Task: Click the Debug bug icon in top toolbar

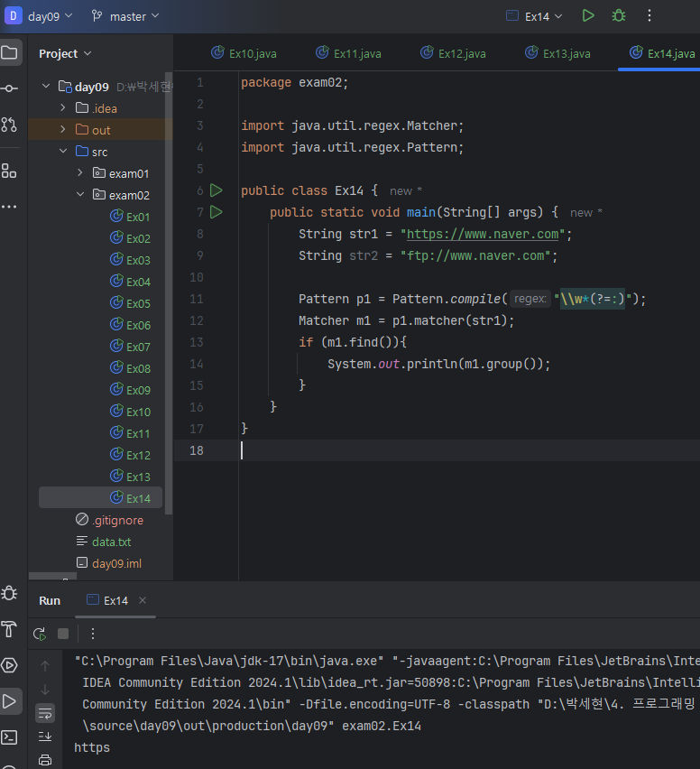Action: click(x=619, y=16)
